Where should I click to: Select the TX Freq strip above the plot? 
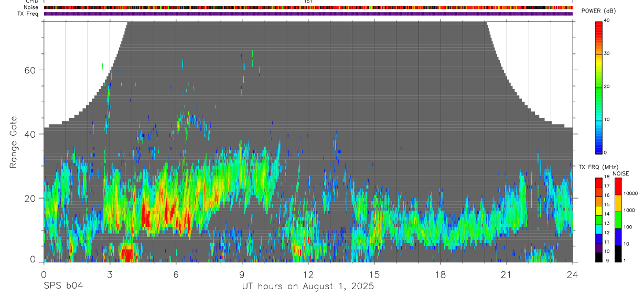(x=308, y=14)
